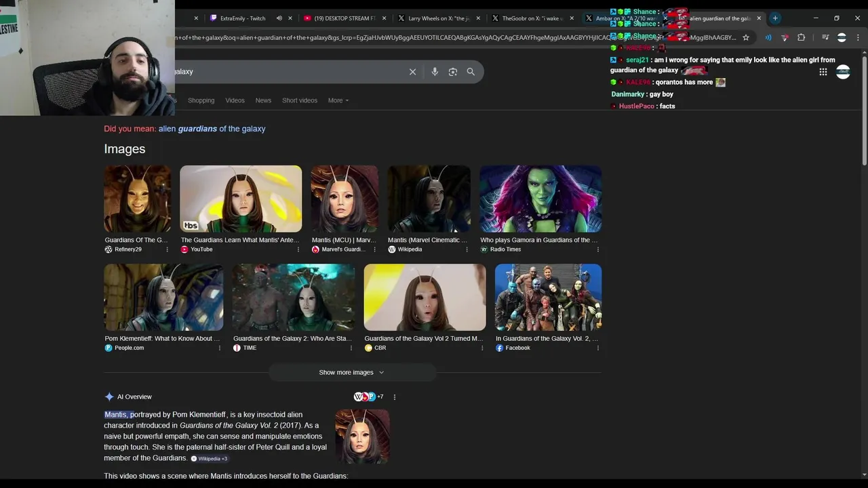Open search by image camera icon
Viewport: 868px width, 488px height.
click(x=453, y=72)
